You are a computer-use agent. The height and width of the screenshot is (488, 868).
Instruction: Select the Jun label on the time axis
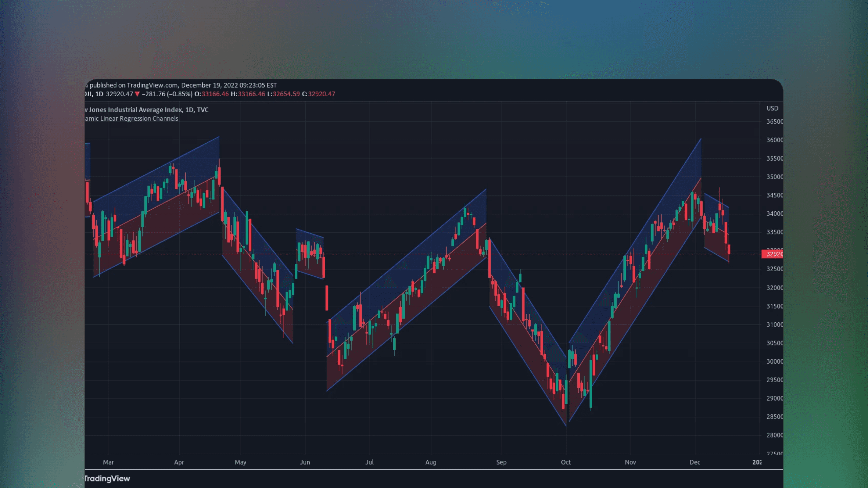pos(305,462)
